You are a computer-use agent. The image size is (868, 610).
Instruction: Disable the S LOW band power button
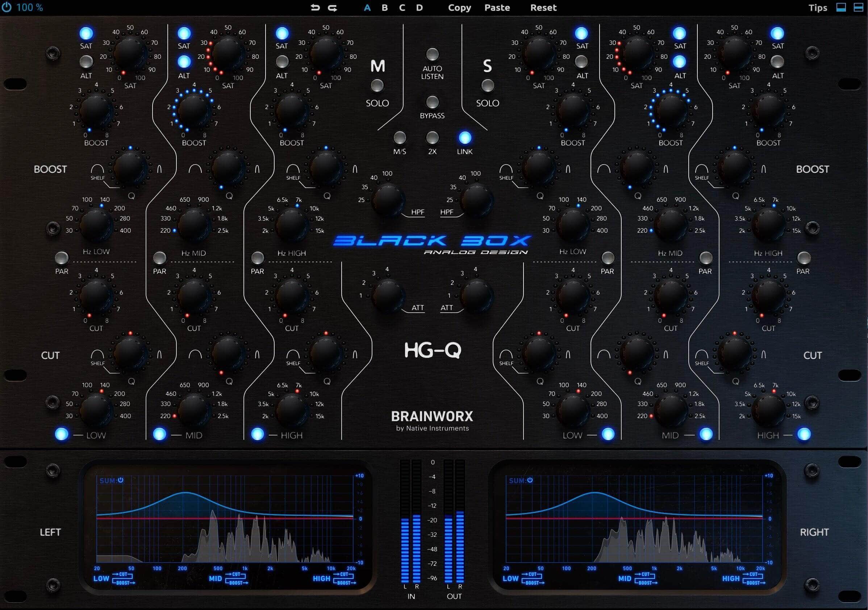[608, 434]
